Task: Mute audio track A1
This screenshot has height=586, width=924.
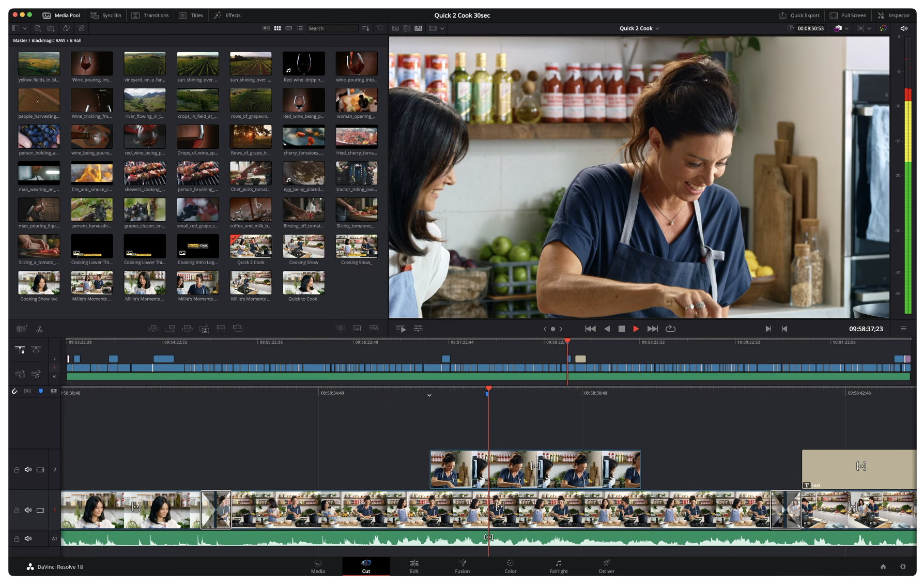Action: (28, 538)
